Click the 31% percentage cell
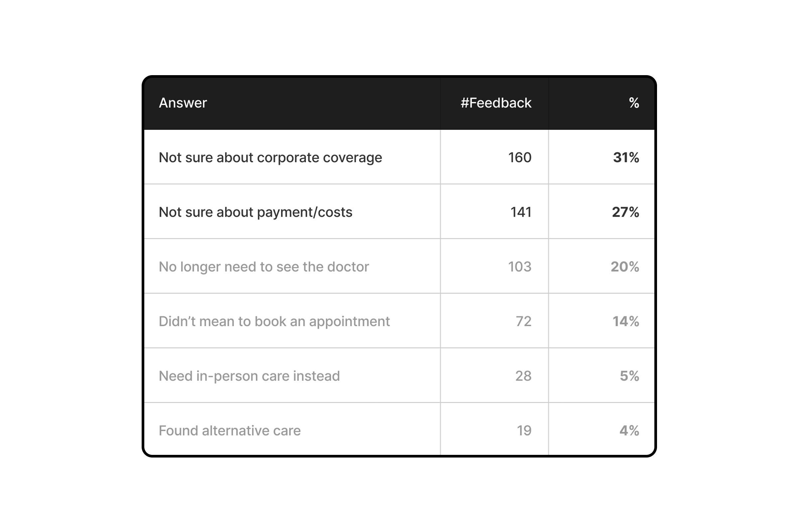This screenshot has width=798, height=532. 626,157
